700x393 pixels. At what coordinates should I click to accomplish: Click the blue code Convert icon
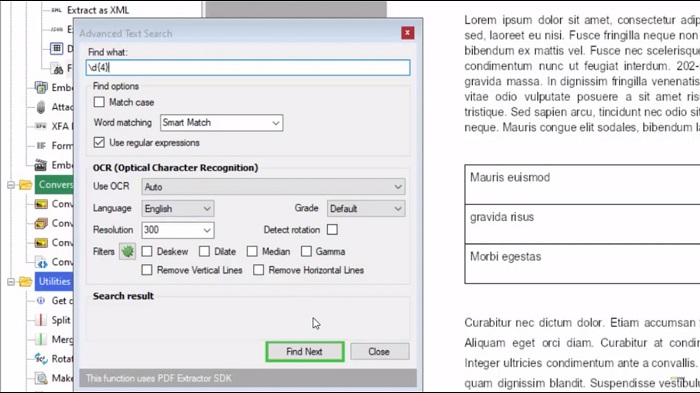[42, 262]
